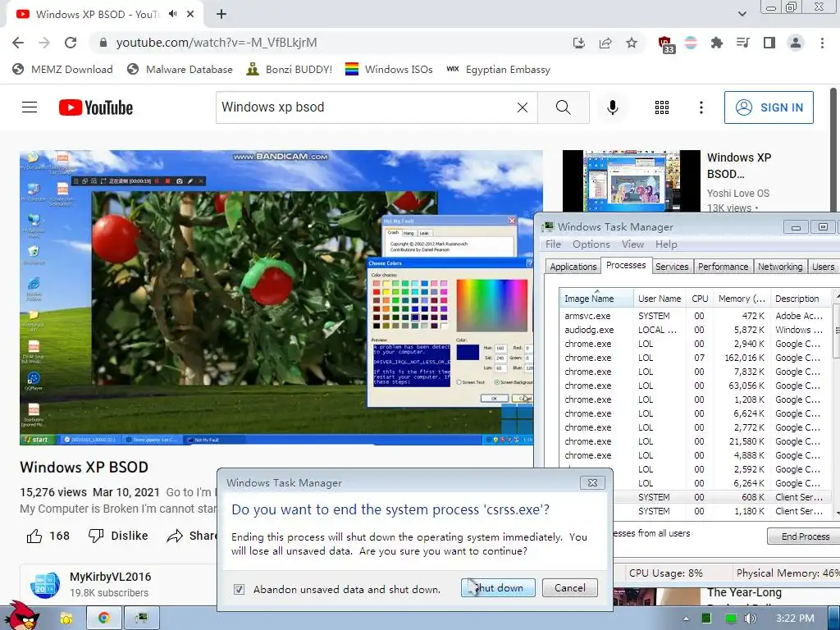The height and width of the screenshot is (630, 840).
Task: Sort processes by the Image Name column
Action: click(597, 299)
